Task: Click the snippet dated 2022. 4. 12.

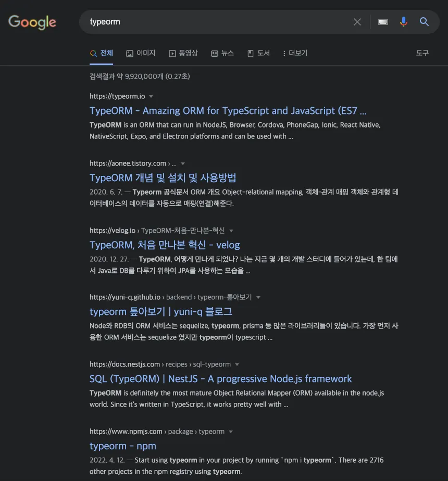Action: coord(237,466)
